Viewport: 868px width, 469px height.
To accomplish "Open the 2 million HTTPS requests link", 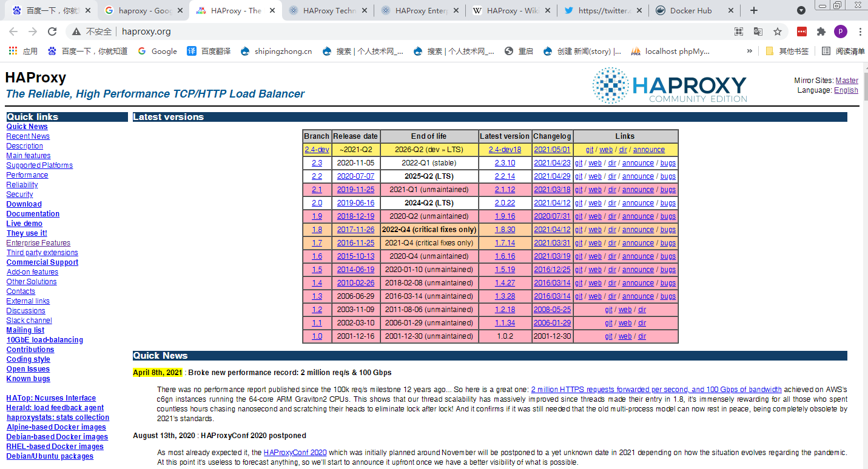I will coord(656,390).
